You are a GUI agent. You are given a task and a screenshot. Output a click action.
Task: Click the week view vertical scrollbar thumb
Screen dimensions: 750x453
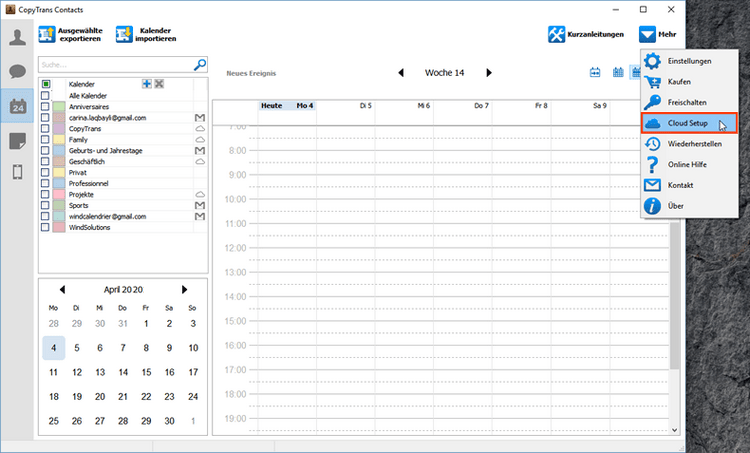click(x=674, y=294)
